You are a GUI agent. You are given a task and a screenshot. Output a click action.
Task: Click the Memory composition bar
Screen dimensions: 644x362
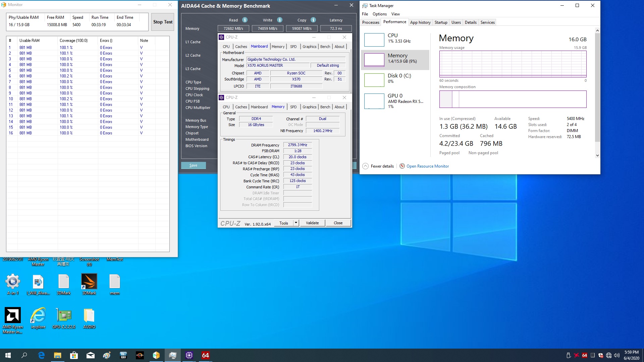coord(513,99)
